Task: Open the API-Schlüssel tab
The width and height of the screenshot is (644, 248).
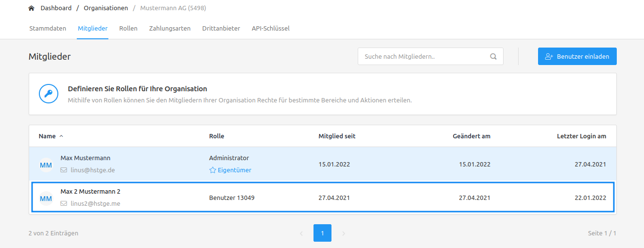Action: click(x=271, y=29)
